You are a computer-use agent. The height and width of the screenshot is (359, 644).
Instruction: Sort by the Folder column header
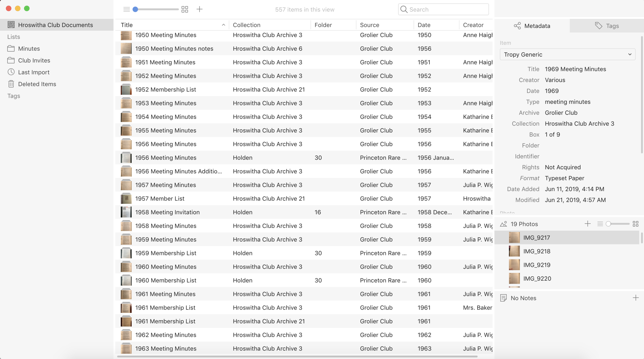333,25
